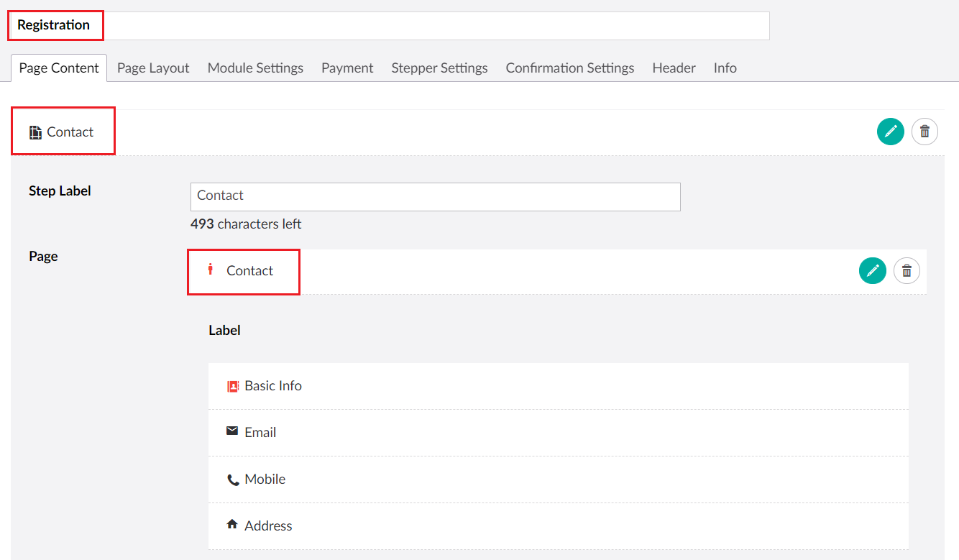Image resolution: width=959 pixels, height=560 pixels.
Task: Open the Stepper Settings tab
Action: pyautogui.click(x=439, y=68)
